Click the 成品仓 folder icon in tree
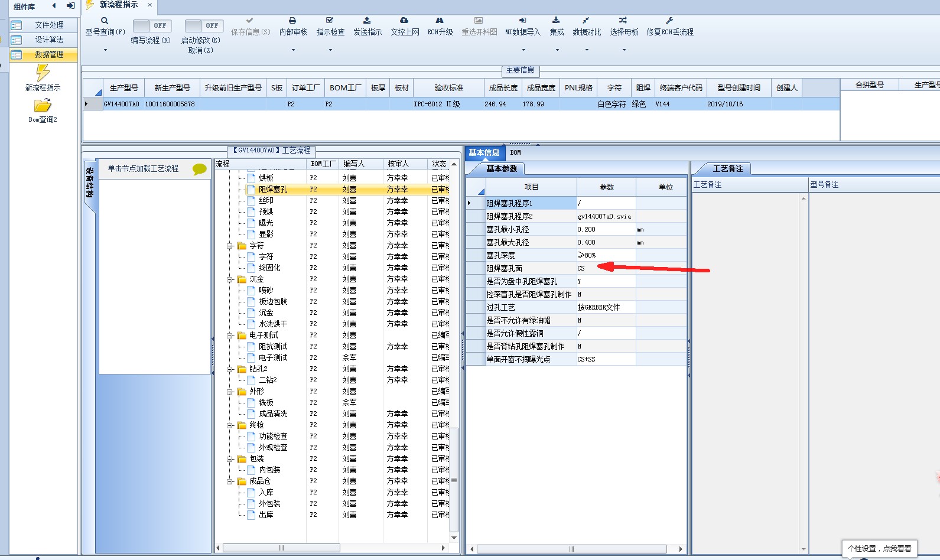The height and width of the screenshot is (560, 940). [242, 481]
